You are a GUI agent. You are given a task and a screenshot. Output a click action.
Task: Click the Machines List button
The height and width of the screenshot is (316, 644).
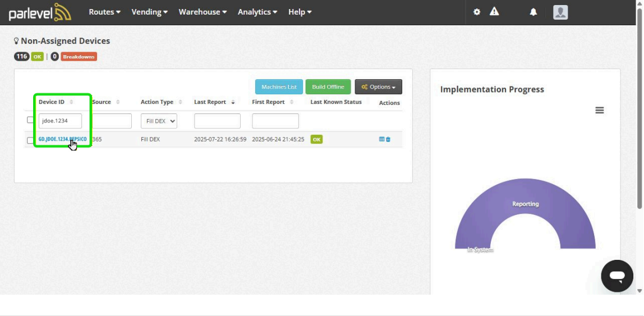tap(279, 87)
